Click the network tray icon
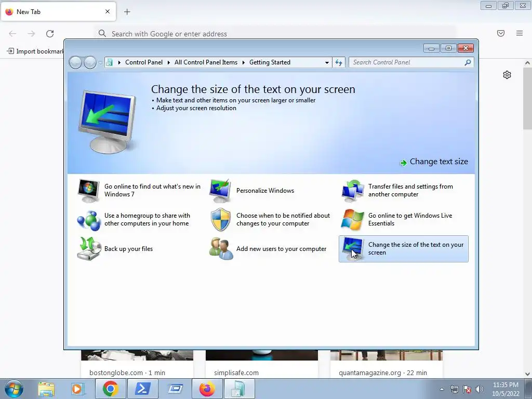 (454, 389)
